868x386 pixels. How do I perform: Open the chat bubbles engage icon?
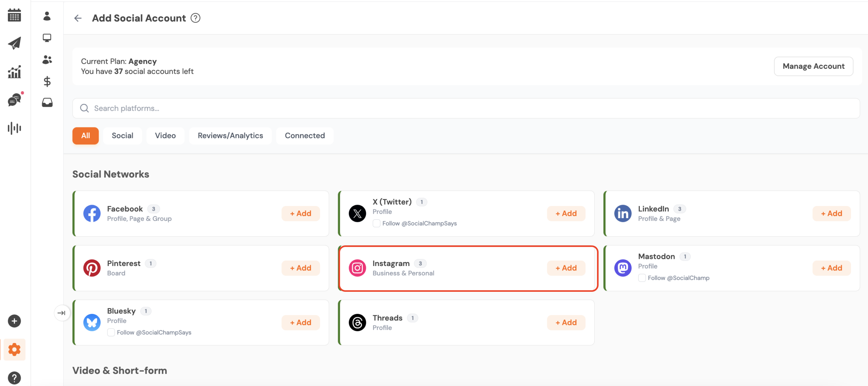[x=14, y=100]
